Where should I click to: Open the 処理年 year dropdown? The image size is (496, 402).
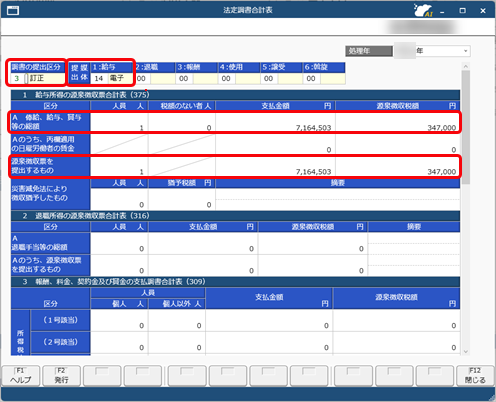(x=465, y=51)
